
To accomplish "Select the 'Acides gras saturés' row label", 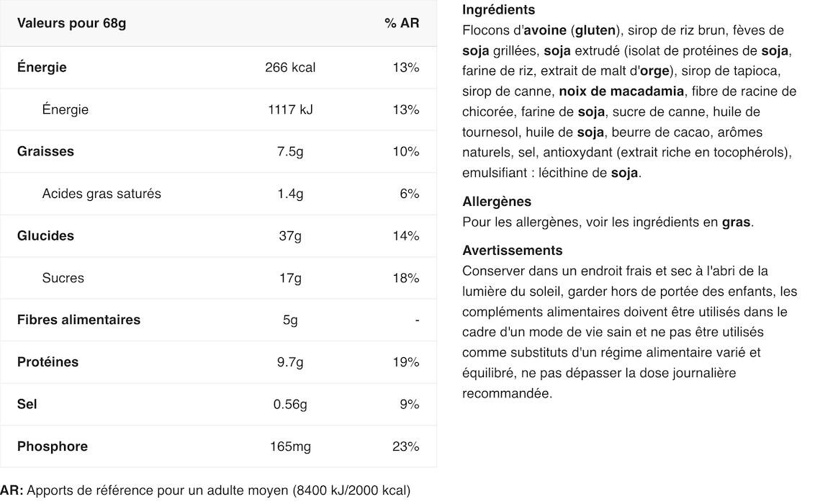I will click(102, 194).
